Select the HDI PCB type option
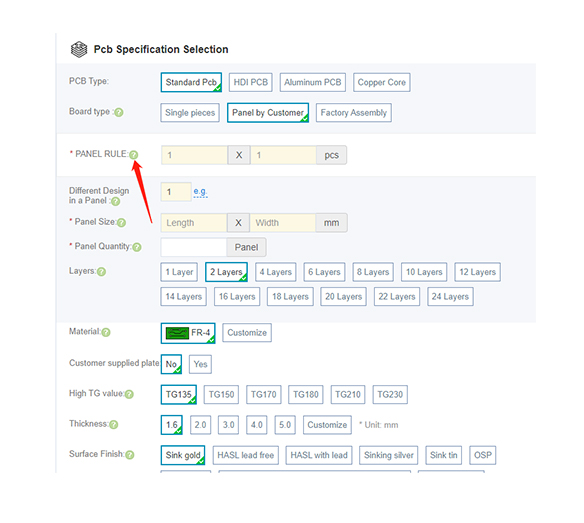The image size is (584, 523). [x=251, y=82]
